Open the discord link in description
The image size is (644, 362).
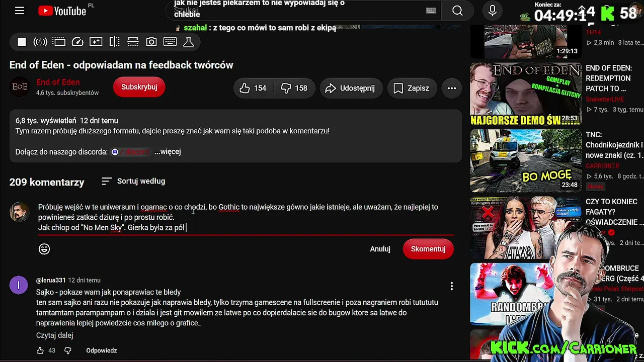click(131, 152)
